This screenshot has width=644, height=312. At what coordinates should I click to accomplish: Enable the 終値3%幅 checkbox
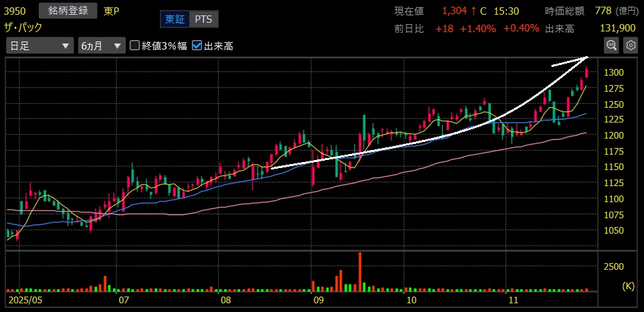tap(135, 46)
